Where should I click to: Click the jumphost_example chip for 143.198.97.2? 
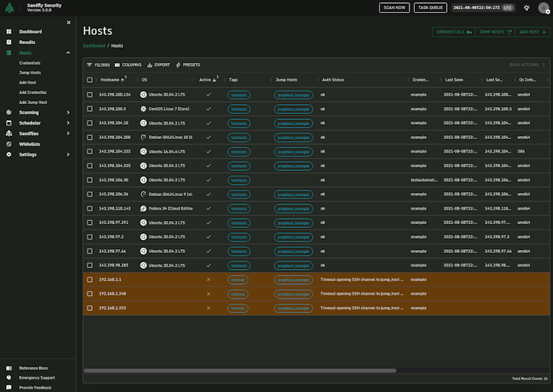tap(293, 237)
